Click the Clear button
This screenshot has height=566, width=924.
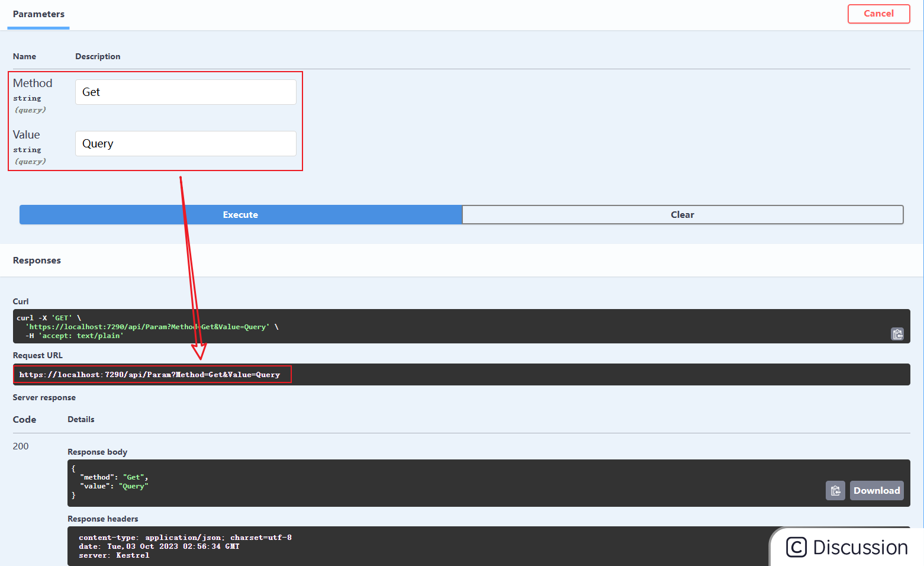pyautogui.click(x=682, y=214)
